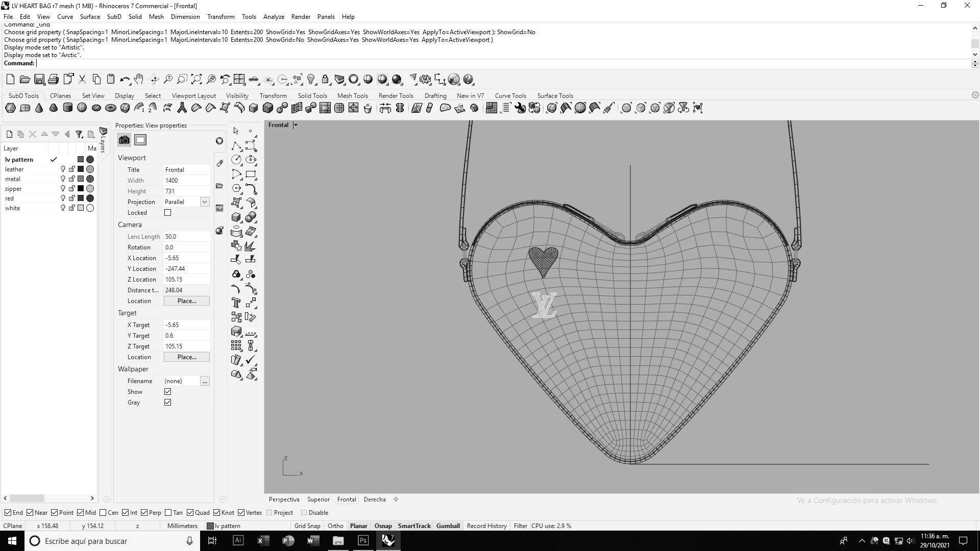Open the Four Viewports layout icon
980x551 pixels.
pyautogui.click(x=239, y=80)
